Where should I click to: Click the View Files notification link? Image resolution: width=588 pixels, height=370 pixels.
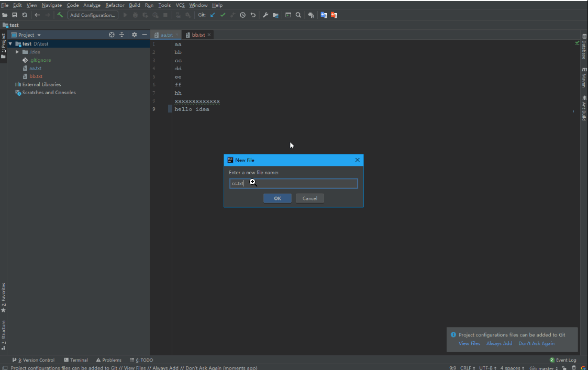[469, 343]
